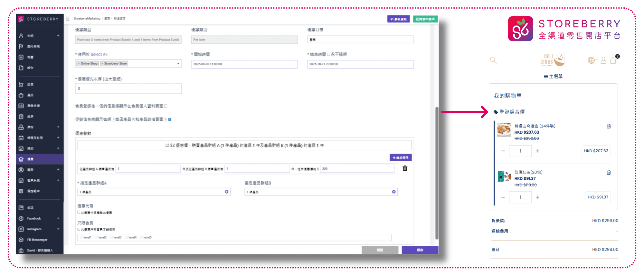Open the 課程及註冊 sidebar menu item
The image size is (644, 275).
[x=40, y=137]
